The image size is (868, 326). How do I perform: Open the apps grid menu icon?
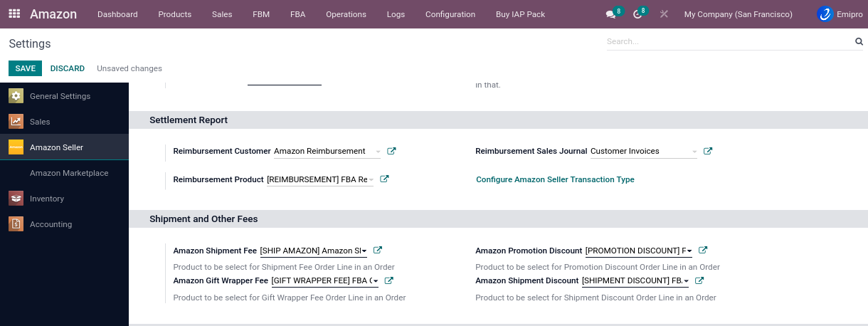coord(14,14)
